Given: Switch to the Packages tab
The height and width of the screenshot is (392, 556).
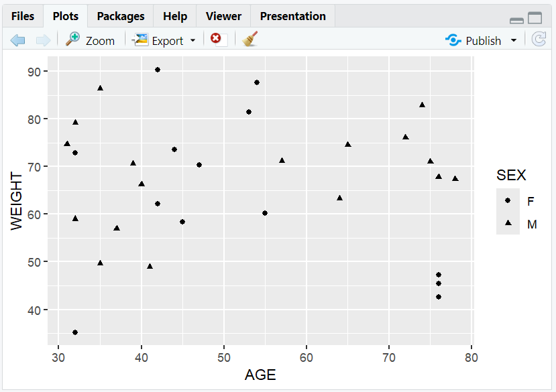Looking at the screenshot, I should click(x=120, y=16).
